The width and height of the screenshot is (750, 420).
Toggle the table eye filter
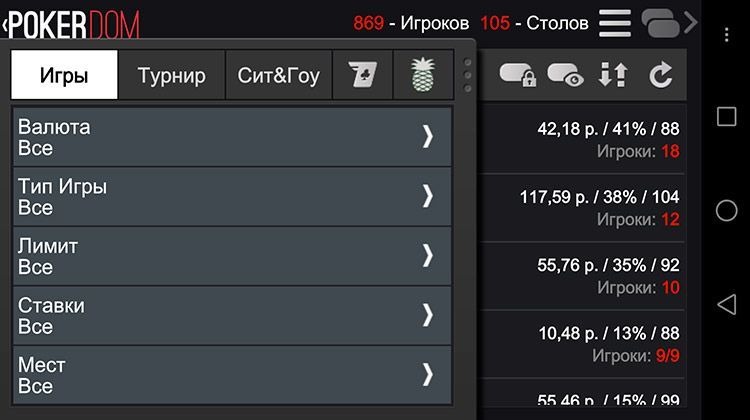[x=565, y=75]
